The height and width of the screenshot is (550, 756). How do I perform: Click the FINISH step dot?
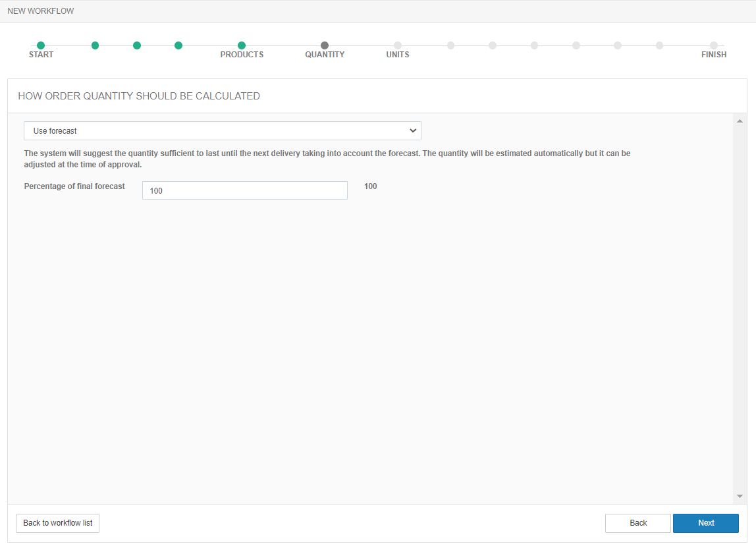pyautogui.click(x=714, y=45)
